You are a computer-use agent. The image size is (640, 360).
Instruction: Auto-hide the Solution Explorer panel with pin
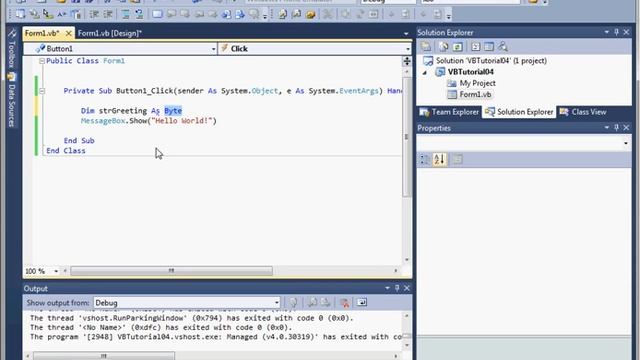point(616,32)
